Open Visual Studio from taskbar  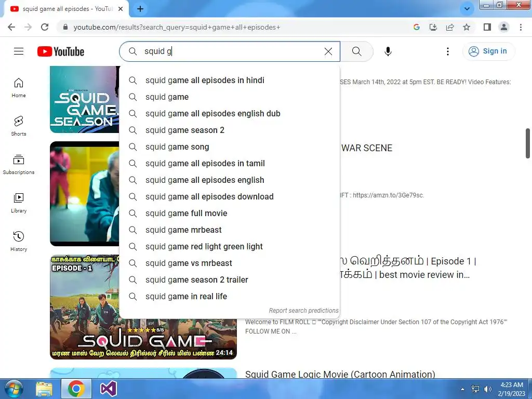coord(108,389)
